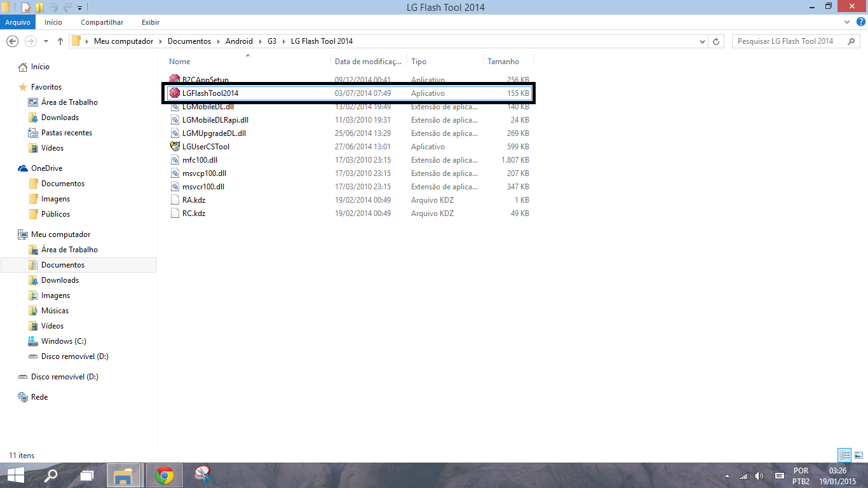Navigate to G3 in the breadcrumb
Screen dimensions: 868x488
(272, 41)
